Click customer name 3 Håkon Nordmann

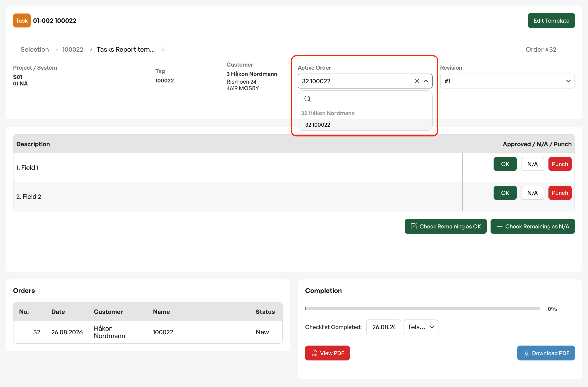click(252, 74)
